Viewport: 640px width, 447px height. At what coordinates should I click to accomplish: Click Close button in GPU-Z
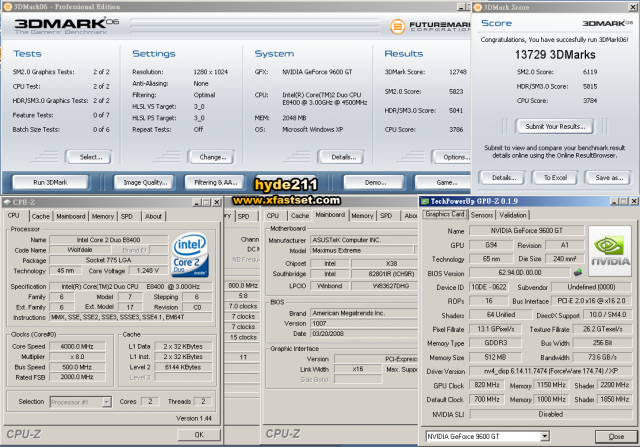616,436
